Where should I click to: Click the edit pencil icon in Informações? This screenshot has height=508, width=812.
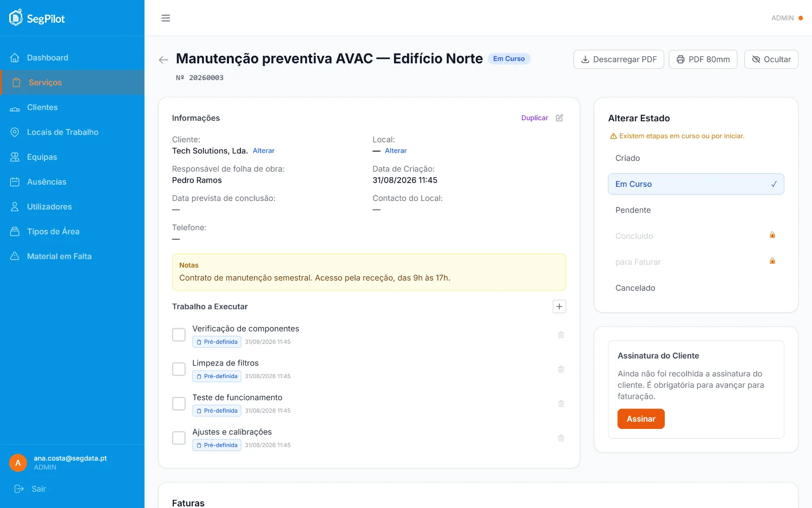[x=559, y=118]
